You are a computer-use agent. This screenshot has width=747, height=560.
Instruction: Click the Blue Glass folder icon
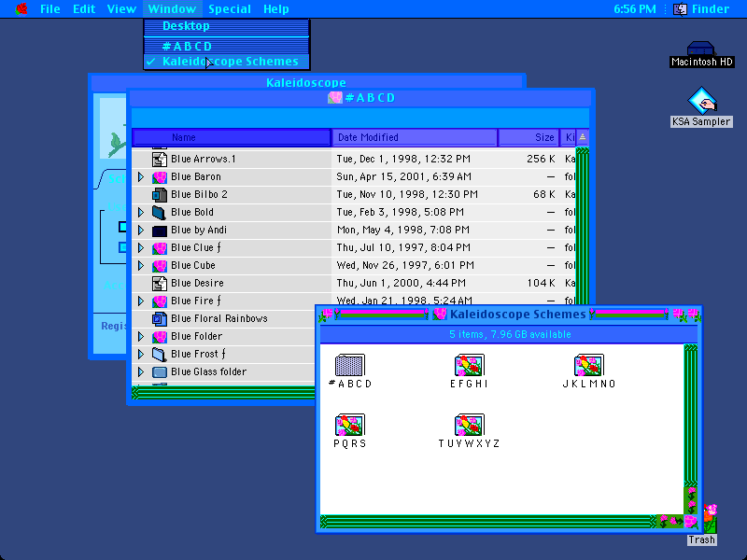(160, 371)
